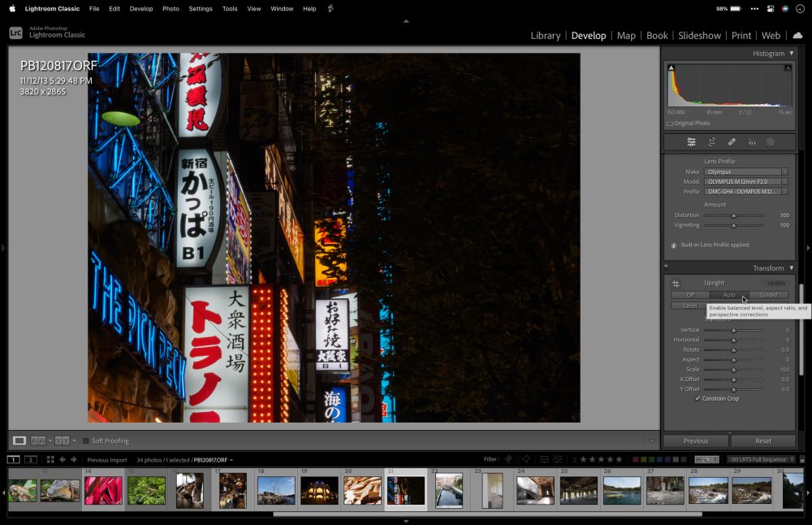Select the Edit sliders tool icon
Image resolution: width=812 pixels, height=525 pixels.
point(691,142)
